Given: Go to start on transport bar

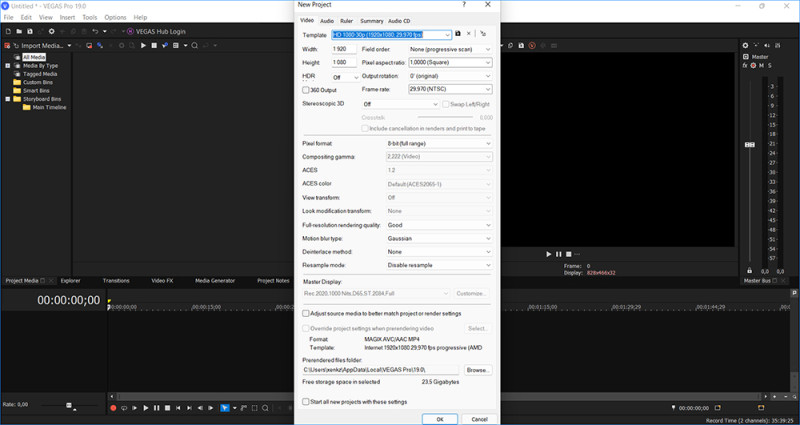Looking at the screenshot, I should click(178, 408).
